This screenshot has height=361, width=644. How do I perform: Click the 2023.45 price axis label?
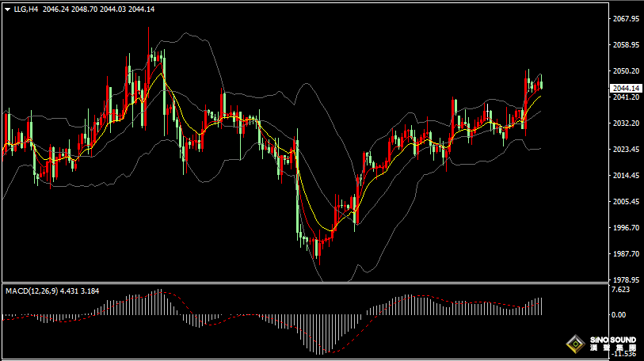626,150
